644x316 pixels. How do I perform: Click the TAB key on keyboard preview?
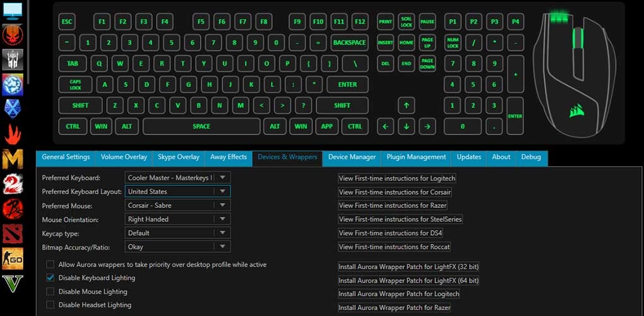73,64
